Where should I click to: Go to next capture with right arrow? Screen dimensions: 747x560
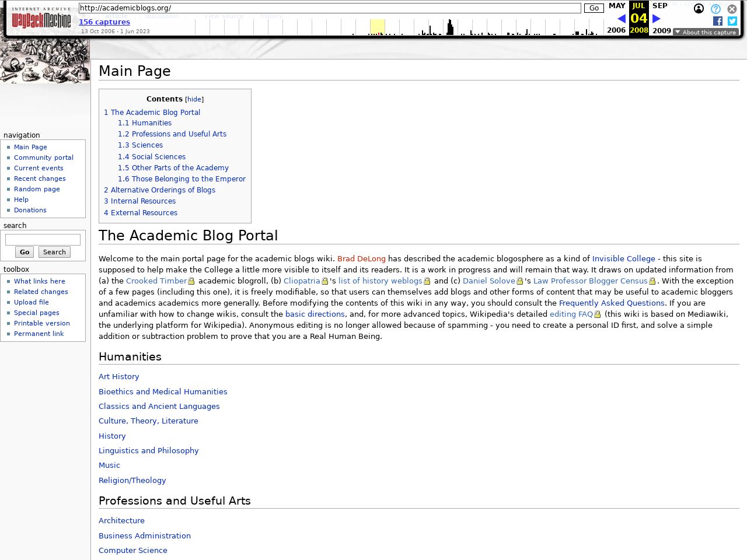656,19
